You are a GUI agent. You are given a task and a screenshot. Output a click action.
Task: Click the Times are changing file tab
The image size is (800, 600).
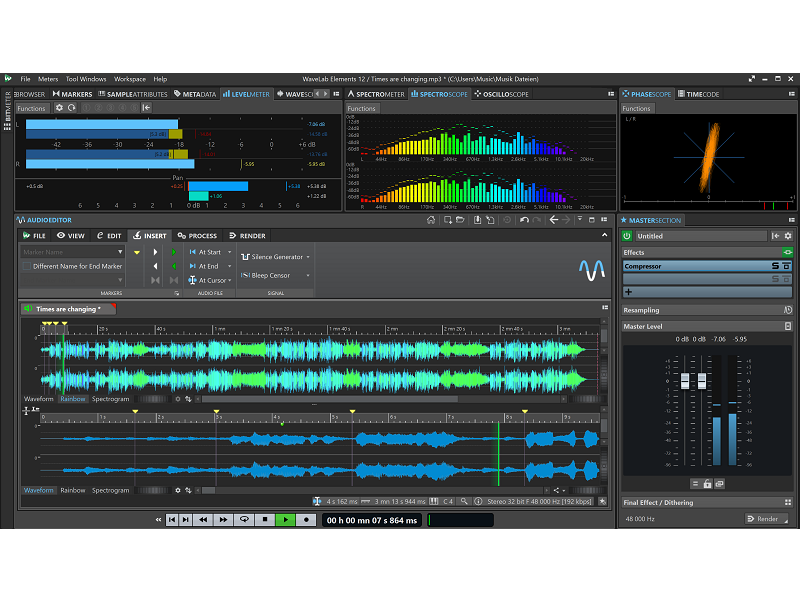point(67,309)
